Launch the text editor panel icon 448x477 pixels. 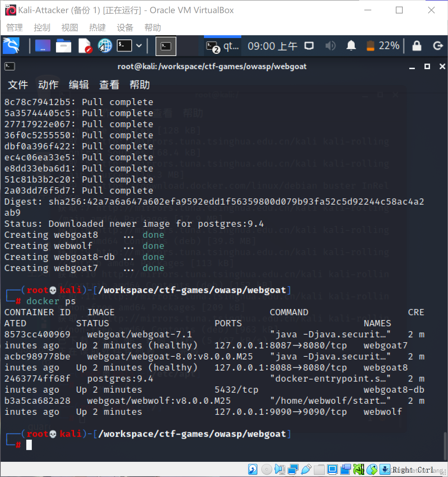click(84, 46)
